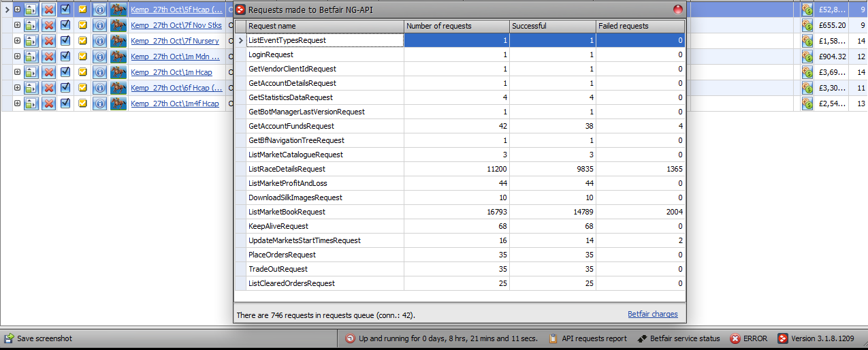Uncheck the blue checkbox on the 7f Nov Stks row
The width and height of the screenshot is (868, 350).
65,25
